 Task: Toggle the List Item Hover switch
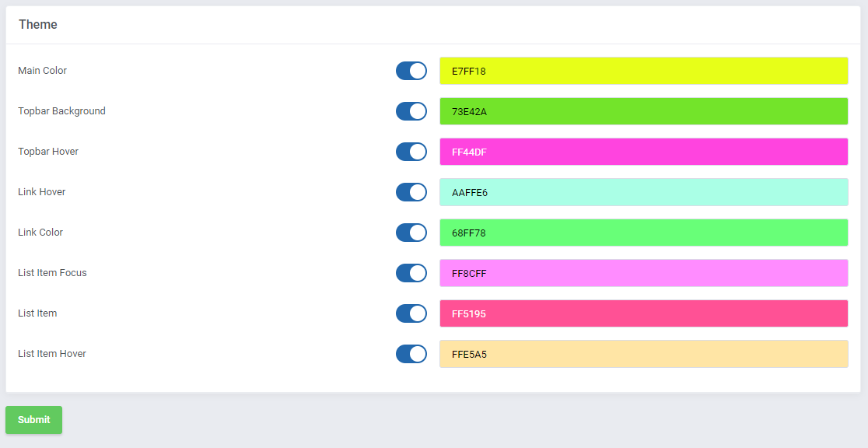coord(411,354)
